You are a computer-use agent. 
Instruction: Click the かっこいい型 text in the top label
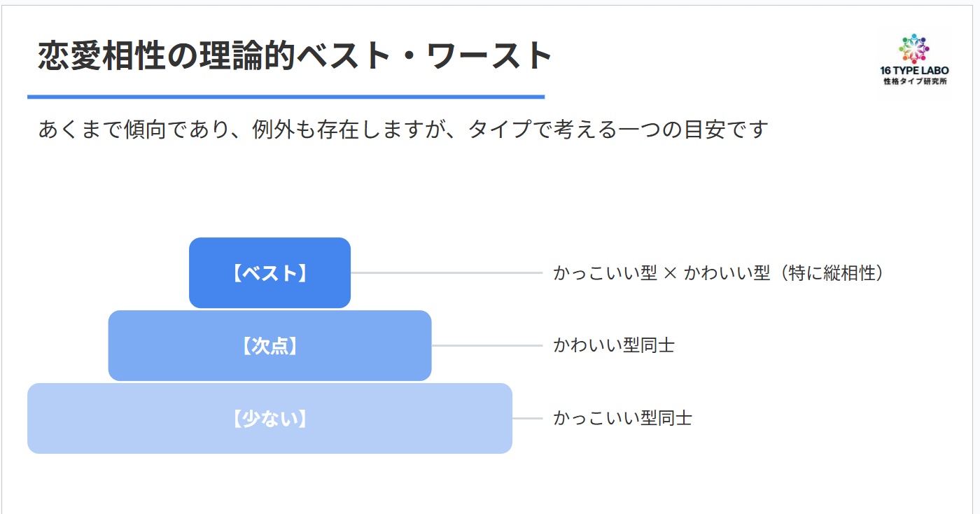tap(605, 273)
